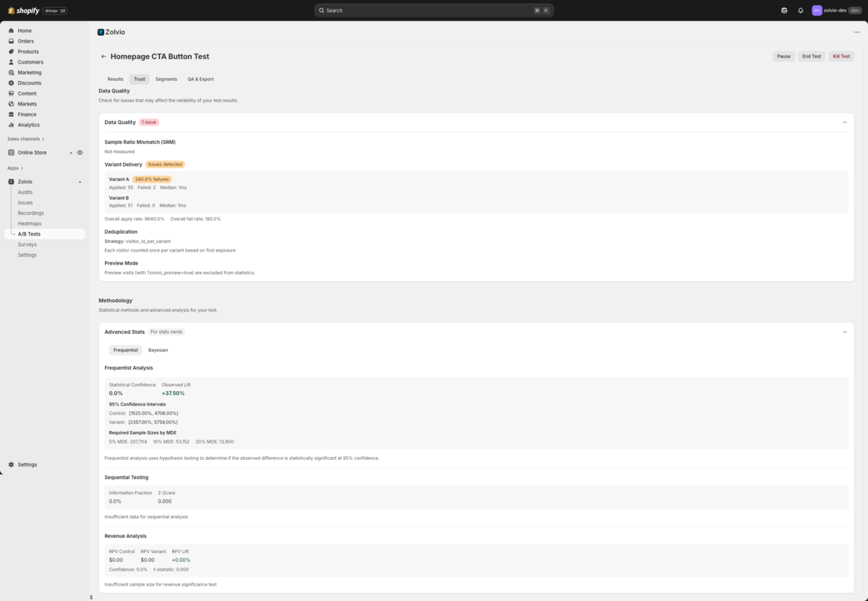This screenshot has height=601, width=868.
Task: Open the QA & Export tab
Action: [200, 79]
